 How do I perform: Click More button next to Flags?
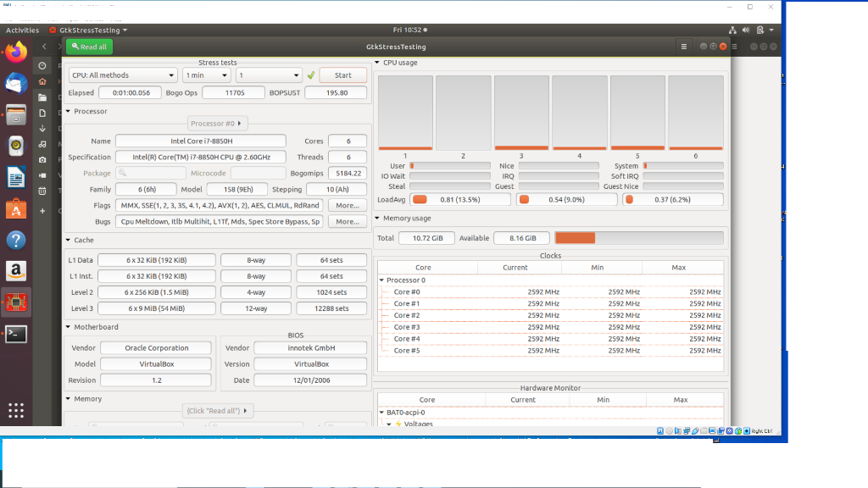[x=347, y=205]
